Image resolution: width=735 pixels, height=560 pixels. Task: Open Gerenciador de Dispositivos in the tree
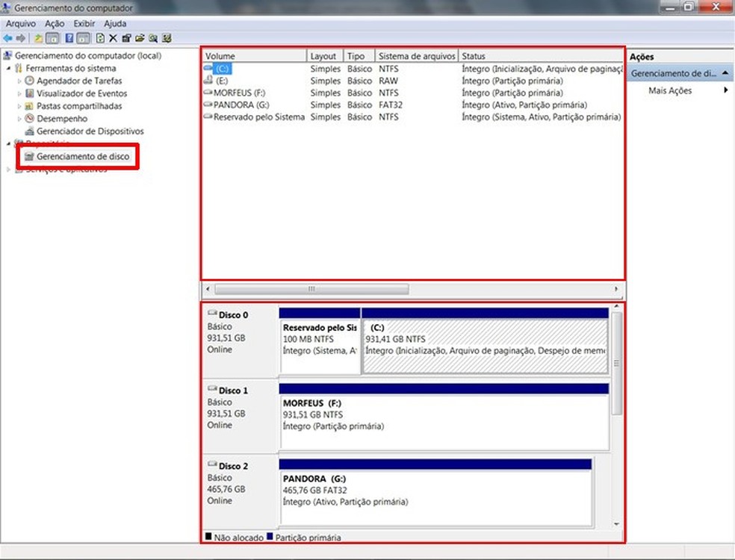pos(90,131)
